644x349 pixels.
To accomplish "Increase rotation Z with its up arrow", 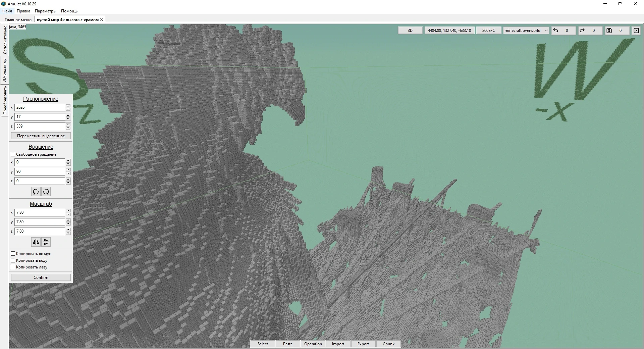I will pos(68,179).
